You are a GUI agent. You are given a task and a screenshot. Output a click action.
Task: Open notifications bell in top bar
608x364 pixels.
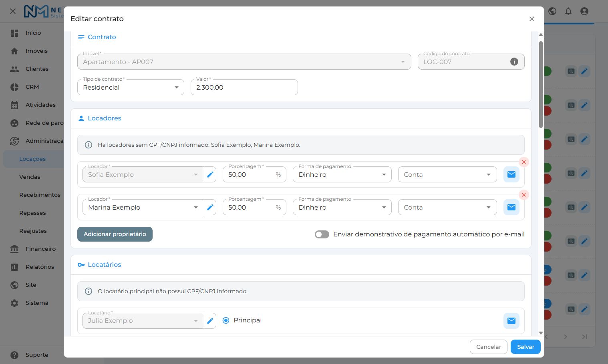(x=568, y=11)
